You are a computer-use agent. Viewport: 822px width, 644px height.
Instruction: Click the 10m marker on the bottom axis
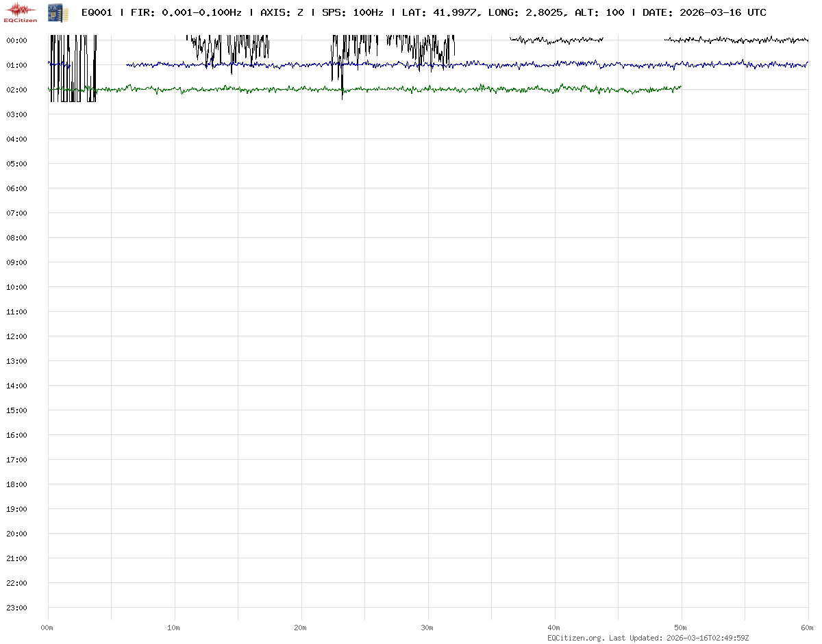click(x=174, y=628)
